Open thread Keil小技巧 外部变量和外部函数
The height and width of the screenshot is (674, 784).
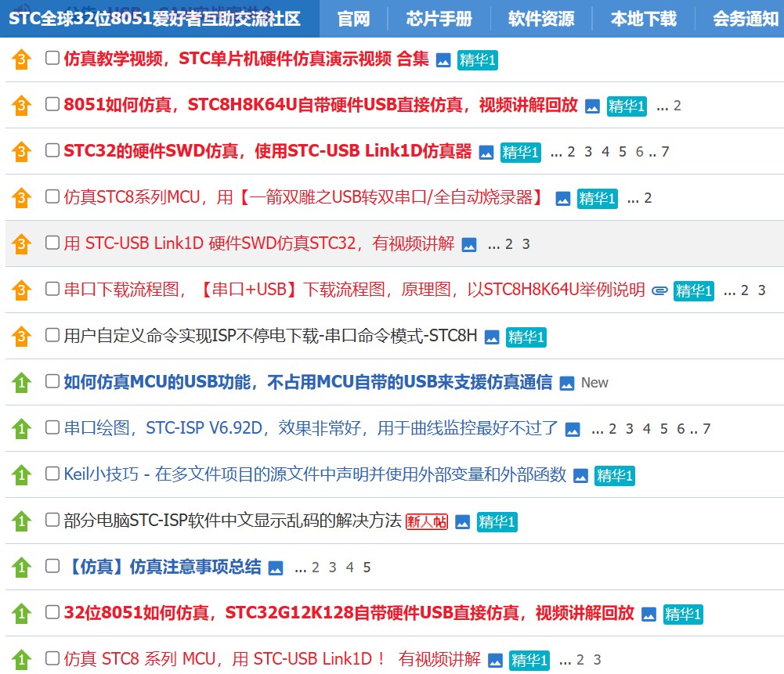tap(315, 474)
